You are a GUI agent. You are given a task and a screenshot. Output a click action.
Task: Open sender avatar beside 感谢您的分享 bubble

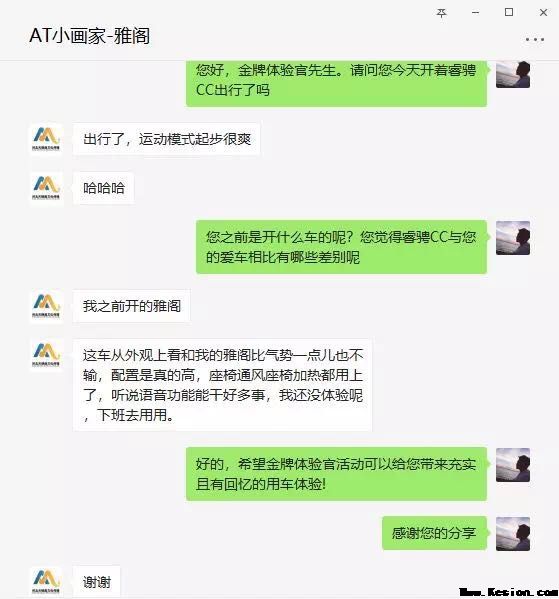coord(513,533)
